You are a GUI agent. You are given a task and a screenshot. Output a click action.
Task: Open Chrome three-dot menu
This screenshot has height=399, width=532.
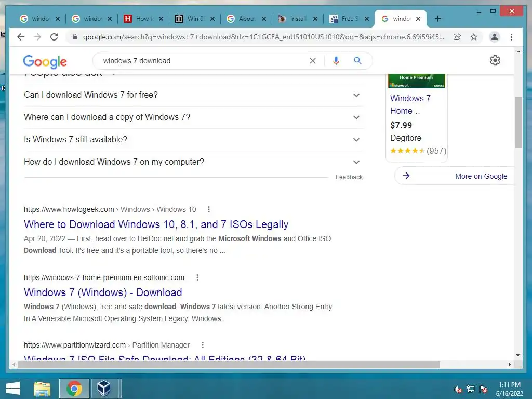[x=511, y=37]
